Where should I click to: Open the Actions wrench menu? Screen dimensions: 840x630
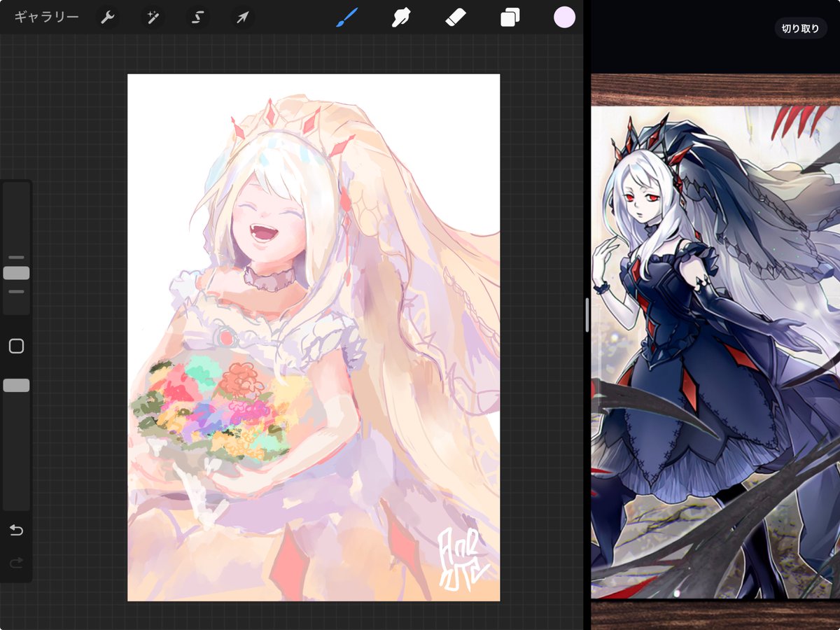(x=107, y=17)
